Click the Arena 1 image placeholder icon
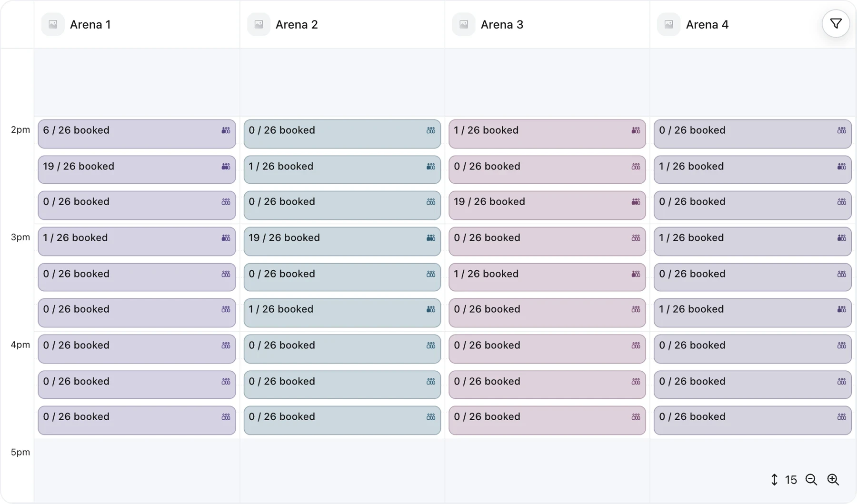The width and height of the screenshot is (857, 504). click(53, 24)
